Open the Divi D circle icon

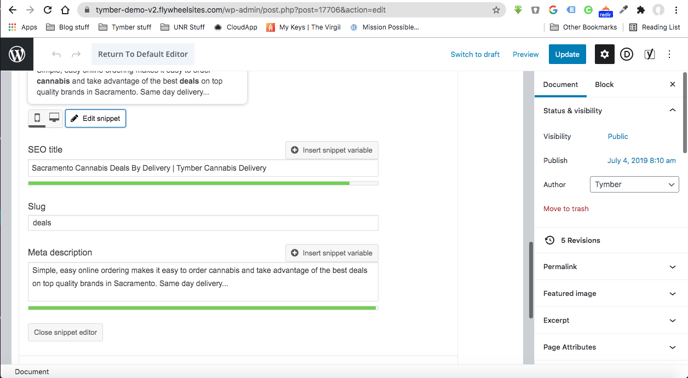627,54
